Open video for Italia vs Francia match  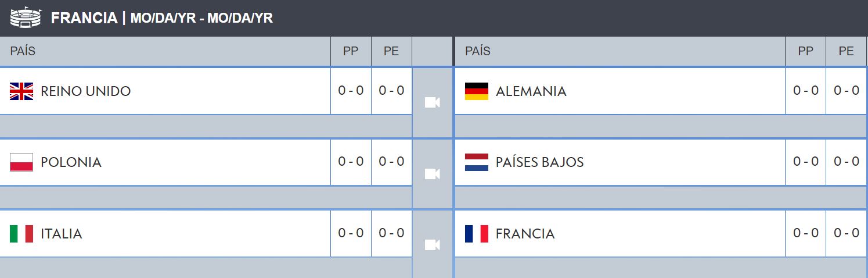432,245
